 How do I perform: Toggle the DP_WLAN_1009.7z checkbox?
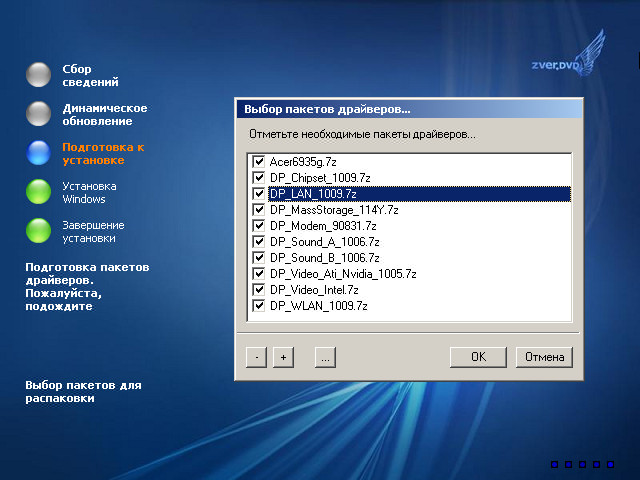(258, 305)
